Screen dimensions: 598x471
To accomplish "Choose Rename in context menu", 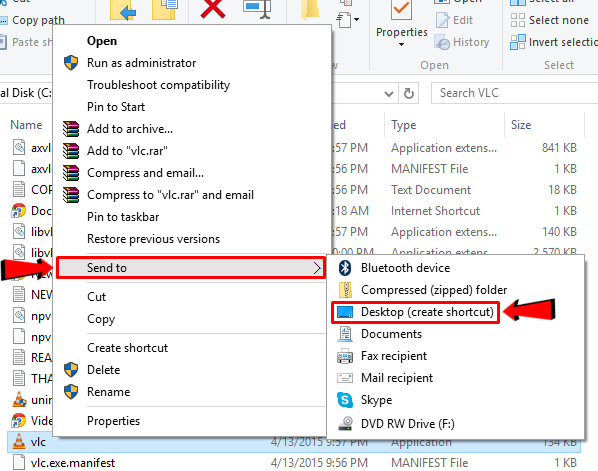I will (x=108, y=392).
